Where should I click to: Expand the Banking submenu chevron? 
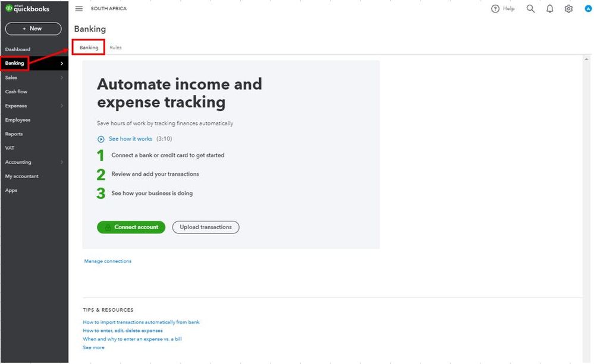(62, 64)
